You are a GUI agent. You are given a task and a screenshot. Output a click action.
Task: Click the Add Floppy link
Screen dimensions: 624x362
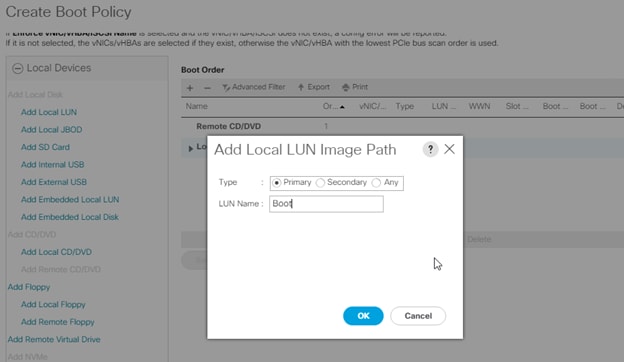(29, 287)
